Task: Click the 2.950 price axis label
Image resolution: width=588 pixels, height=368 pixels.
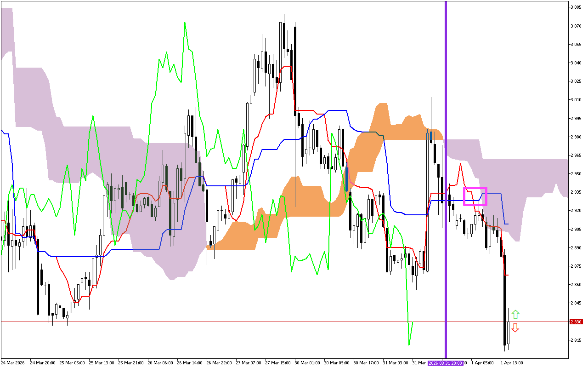Action: point(576,174)
